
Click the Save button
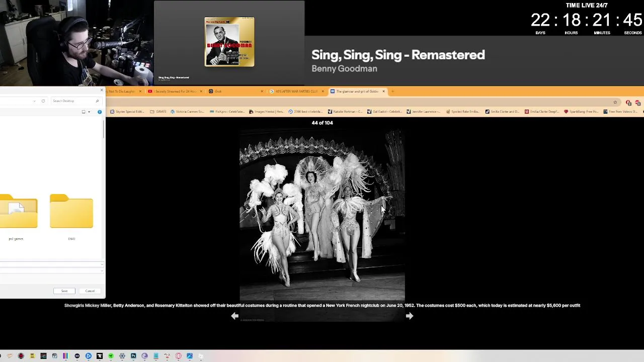pos(64,291)
